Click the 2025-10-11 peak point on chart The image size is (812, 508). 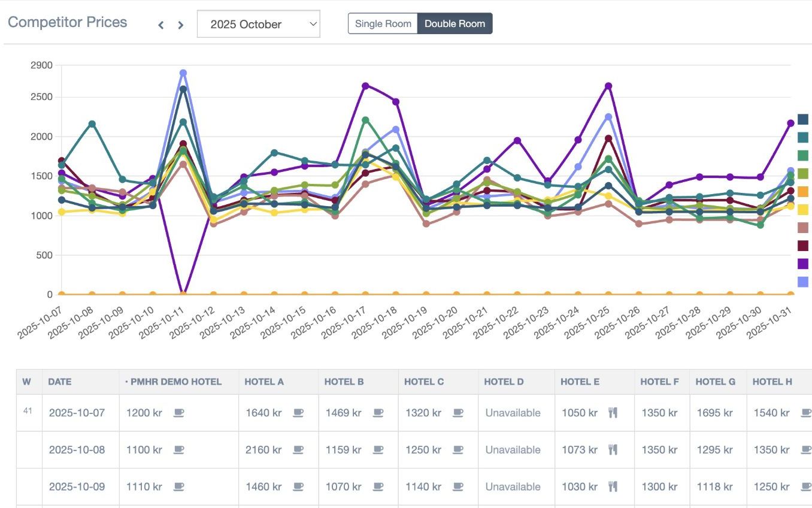pyautogui.click(x=183, y=73)
